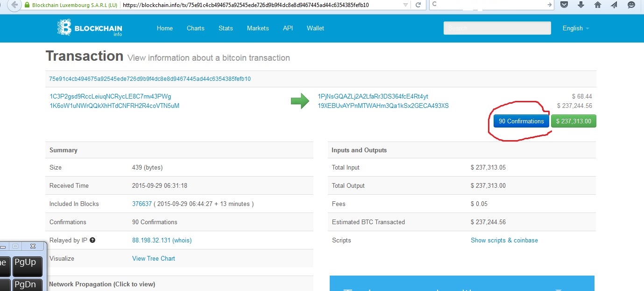
Task: Click the PgDn key on on-screen keyboard
Action: pos(27,285)
